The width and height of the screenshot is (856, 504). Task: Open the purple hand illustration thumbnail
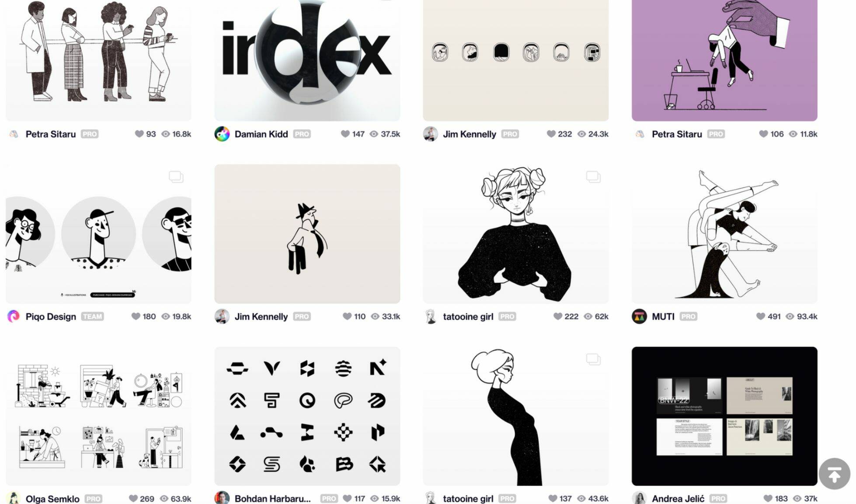724,60
